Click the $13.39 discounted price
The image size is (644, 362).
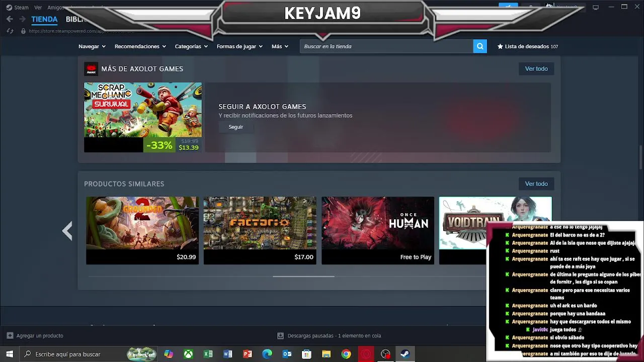click(189, 148)
